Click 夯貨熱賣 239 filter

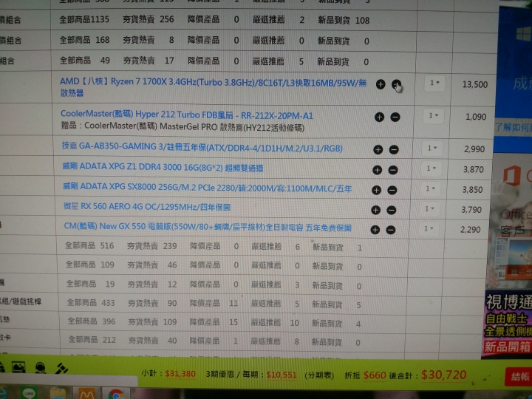[x=152, y=246]
